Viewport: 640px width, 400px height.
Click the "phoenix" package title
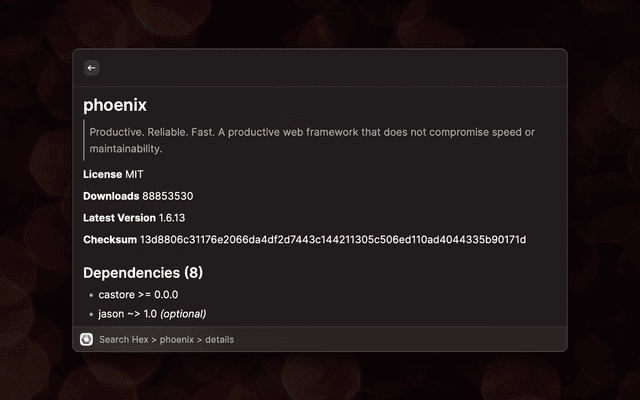(x=115, y=105)
